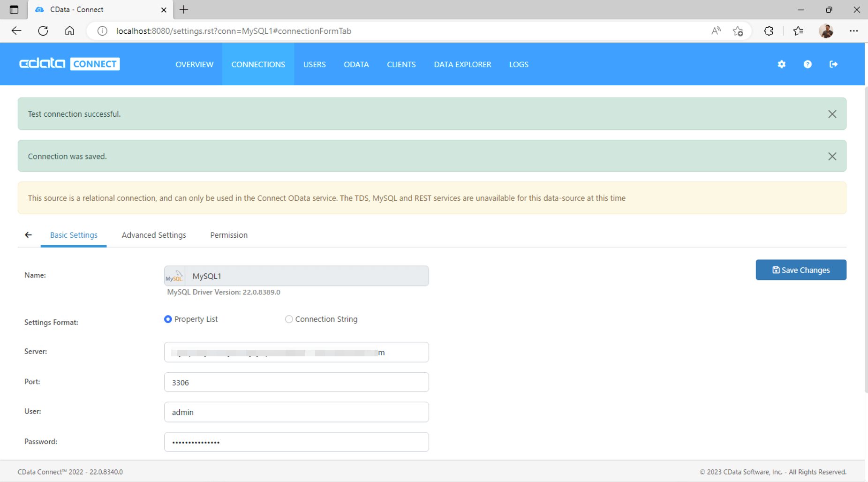This screenshot has height=482, width=868.
Task: Open the CONNECTIONS navigation item
Action: click(x=258, y=64)
